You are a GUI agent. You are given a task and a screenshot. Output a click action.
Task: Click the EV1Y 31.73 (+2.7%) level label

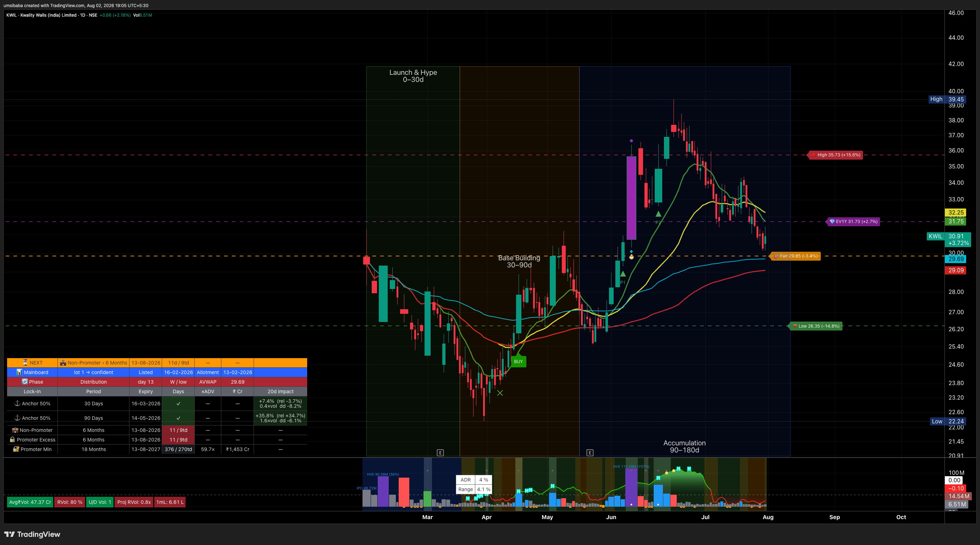pyautogui.click(x=853, y=221)
